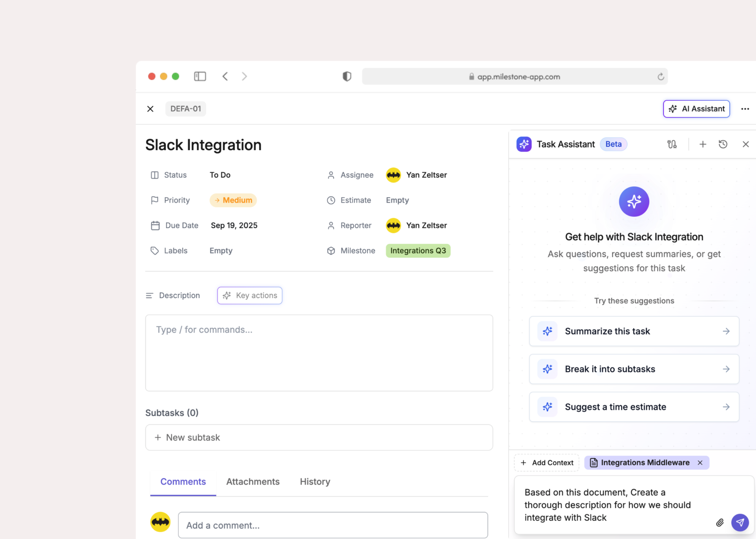Click the Slack Integration title
The width and height of the screenshot is (756, 539).
coord(203,145)
